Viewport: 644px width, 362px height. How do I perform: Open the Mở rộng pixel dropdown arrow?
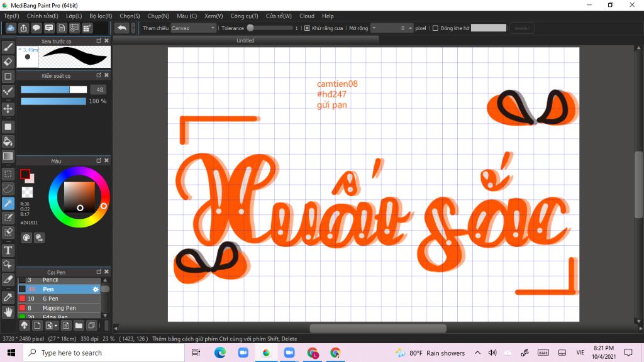click(374, 28)
